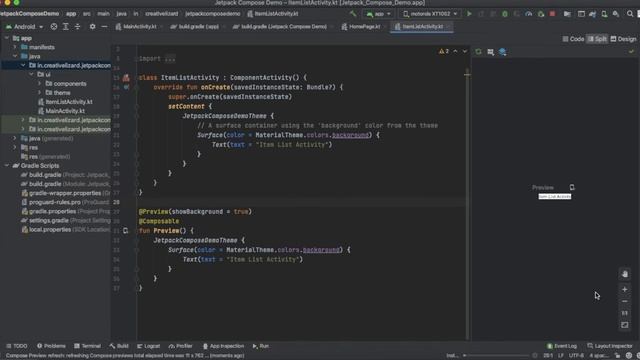
Task: Click the warnings indicator in editor
Action: pos(444,51)
